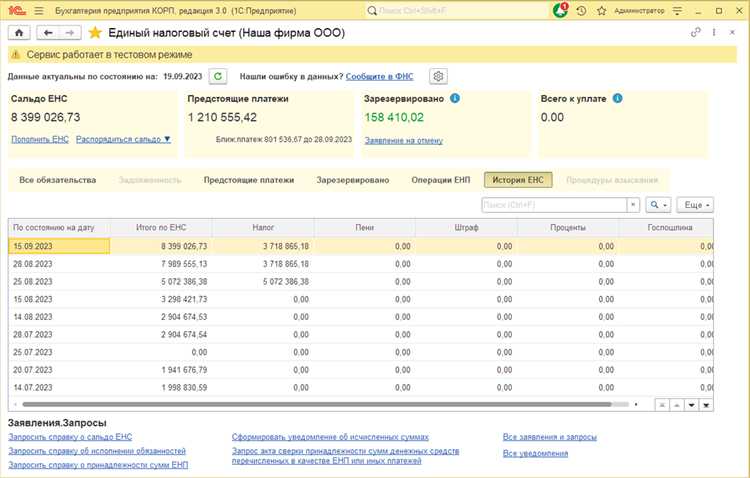Screen dimensions: 750x478
Task: Click the Пополнить ЕНС link
Action: (40, 139)
